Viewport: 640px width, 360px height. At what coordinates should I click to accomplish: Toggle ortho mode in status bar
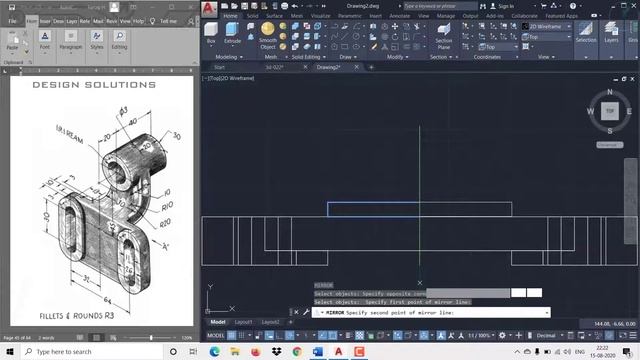tap(279, 335)
